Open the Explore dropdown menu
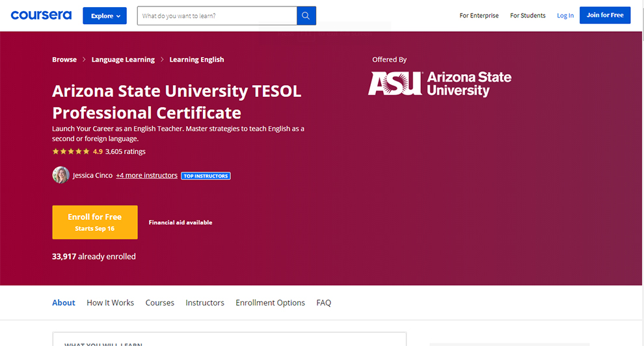Screen dimensions: 644x346 pos(105,16)
